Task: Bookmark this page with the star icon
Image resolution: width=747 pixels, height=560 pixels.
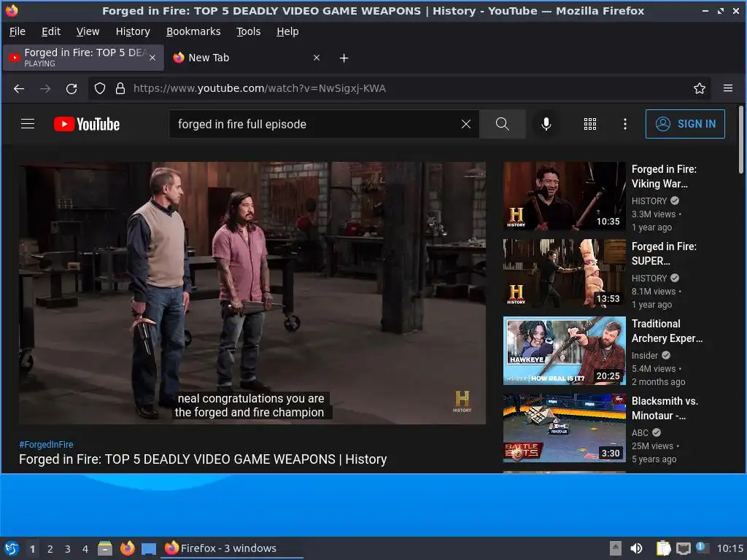Action: pyautogui.click(x=700, y=88)
